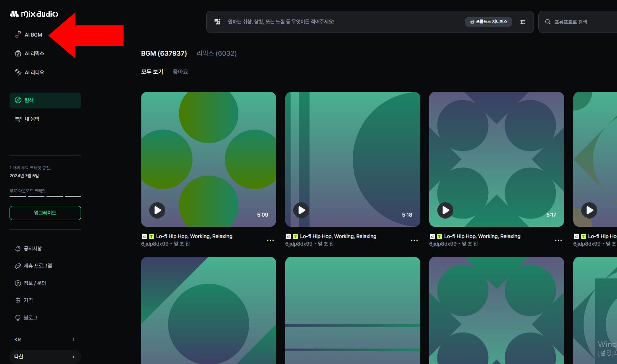The width and height of the screenshot is (617, 364).
Task: Click the 업그레이드 button
Action: [x=45, y=213]
